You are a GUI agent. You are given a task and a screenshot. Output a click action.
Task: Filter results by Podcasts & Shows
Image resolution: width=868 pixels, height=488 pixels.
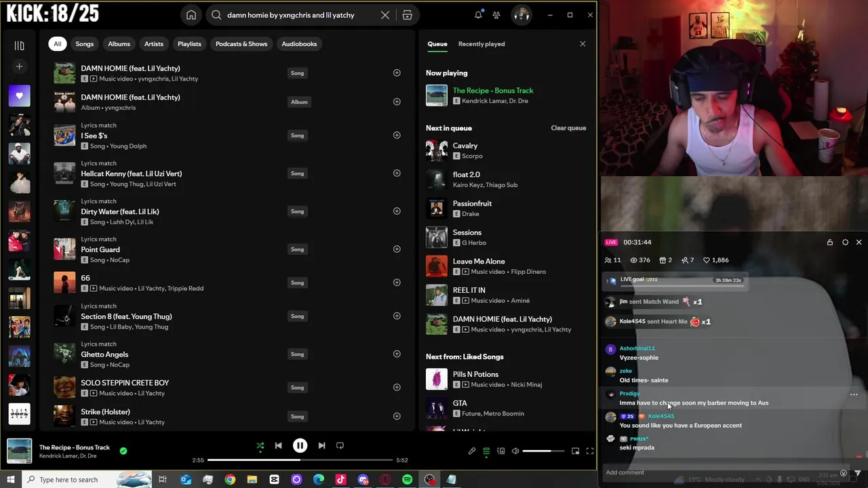(x=241, y=44)
